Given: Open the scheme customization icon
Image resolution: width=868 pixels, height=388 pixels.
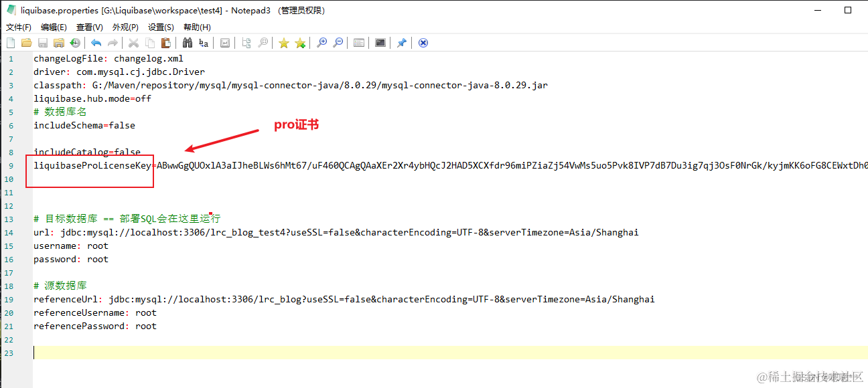Looking at the screenshot, I should [359, 43].
